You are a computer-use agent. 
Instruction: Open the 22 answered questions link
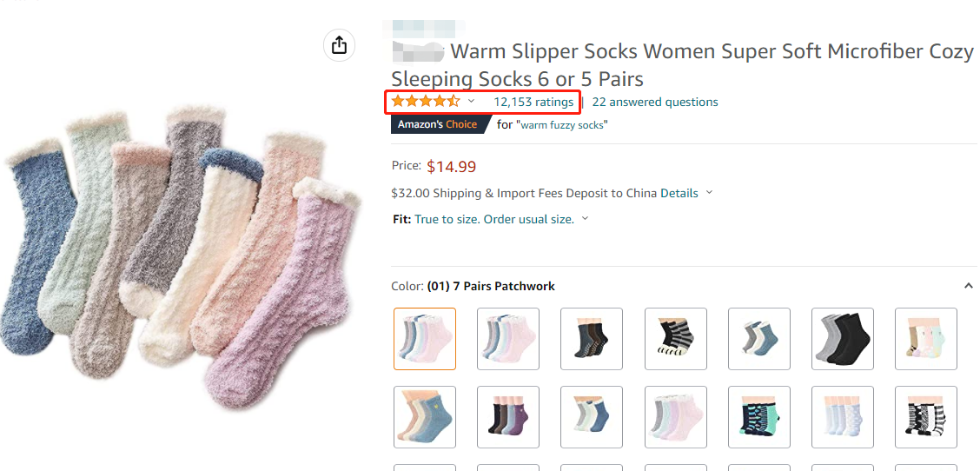tap(655, 102)
